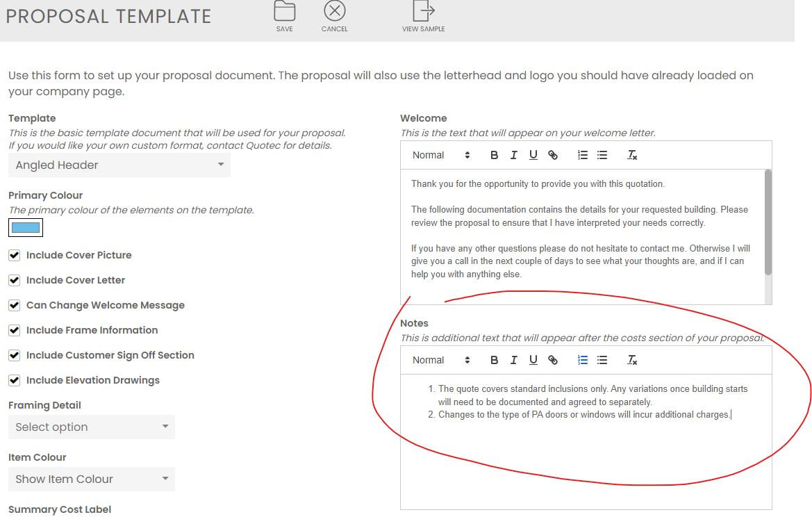This screenshot has width=812, height=517.
Task: Open View Sample export icon
Action: [x=423, y=11]
